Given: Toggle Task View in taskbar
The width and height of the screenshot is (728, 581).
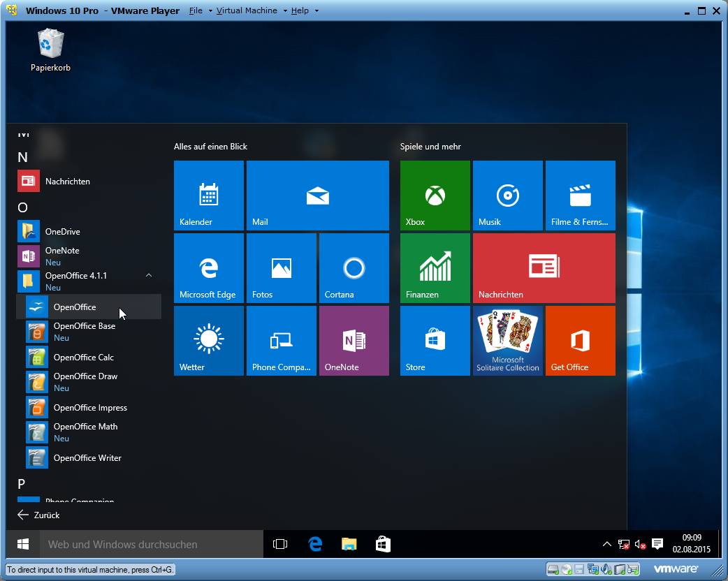Looking at the screenshot, I should tap(280, 544).
